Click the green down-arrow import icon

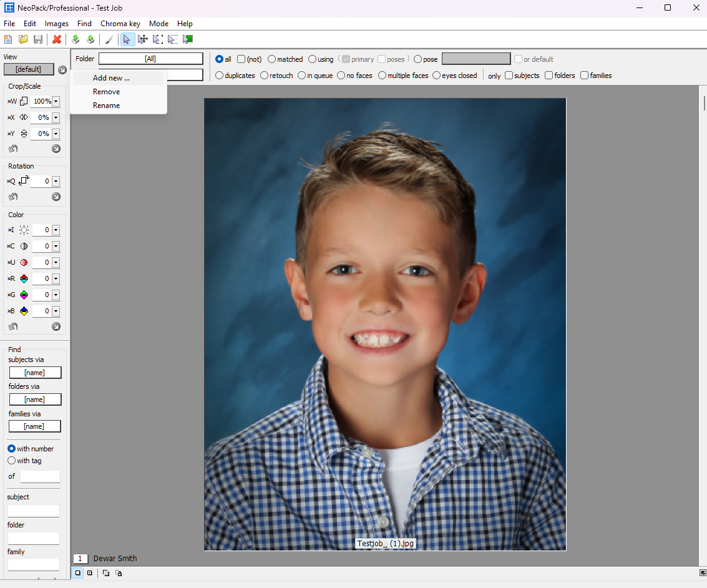76,40
